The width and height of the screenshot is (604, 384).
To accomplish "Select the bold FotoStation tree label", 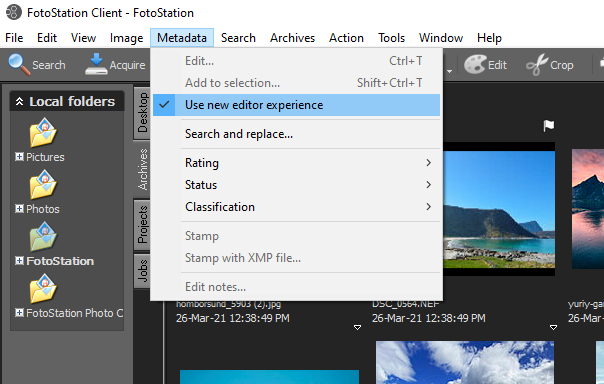I will 60,261.
